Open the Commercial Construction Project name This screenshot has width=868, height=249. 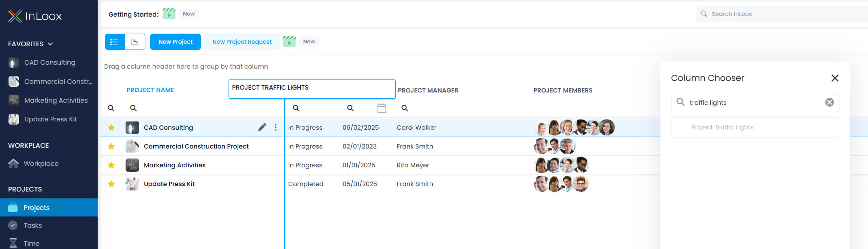click(x=196, y=146)
